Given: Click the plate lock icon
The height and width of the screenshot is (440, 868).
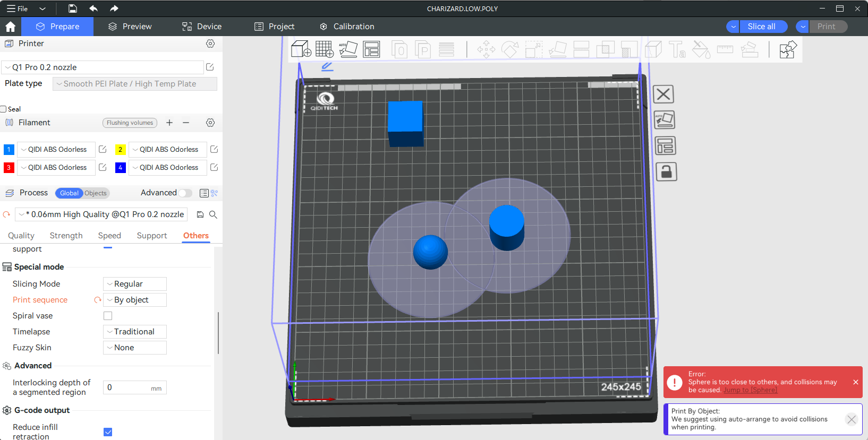Looking at the screenshot, I should pyautogui.click(x=666, y=172).
